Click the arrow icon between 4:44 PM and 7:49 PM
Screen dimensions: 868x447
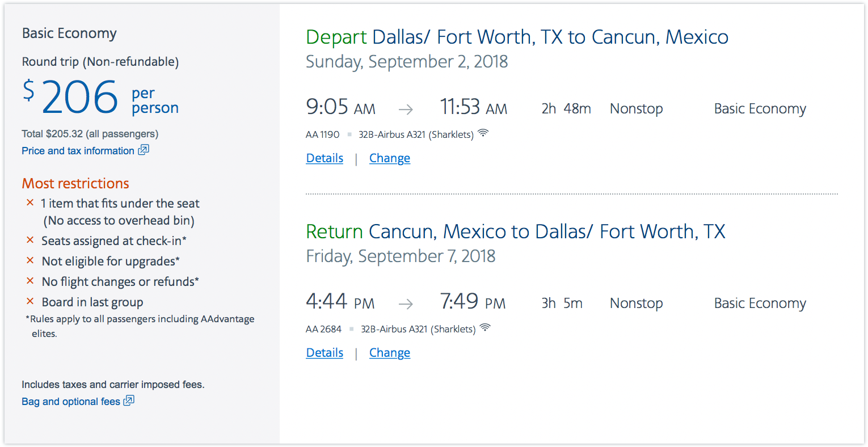click(406, 304)
